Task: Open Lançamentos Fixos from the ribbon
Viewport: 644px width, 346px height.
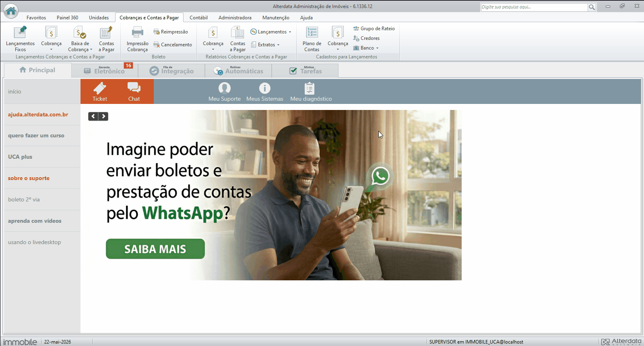Action: click(x=20, y=39)
